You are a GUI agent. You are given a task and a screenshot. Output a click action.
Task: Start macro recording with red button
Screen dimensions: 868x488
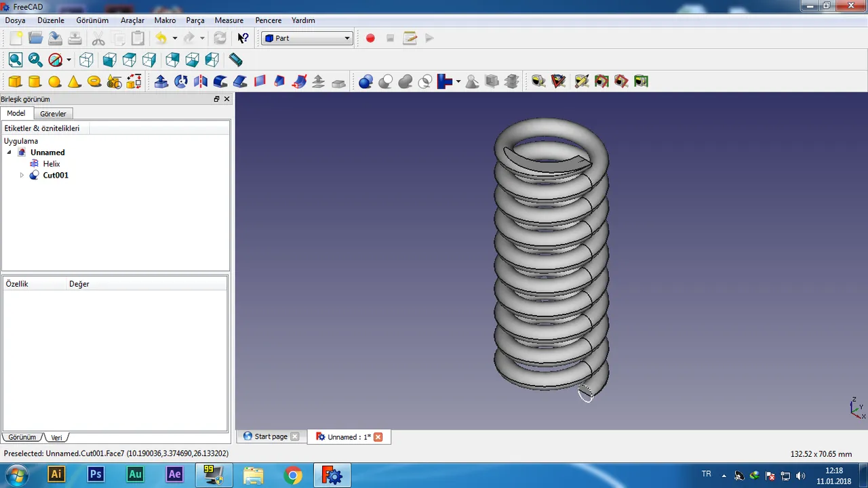tap(370, 38)
